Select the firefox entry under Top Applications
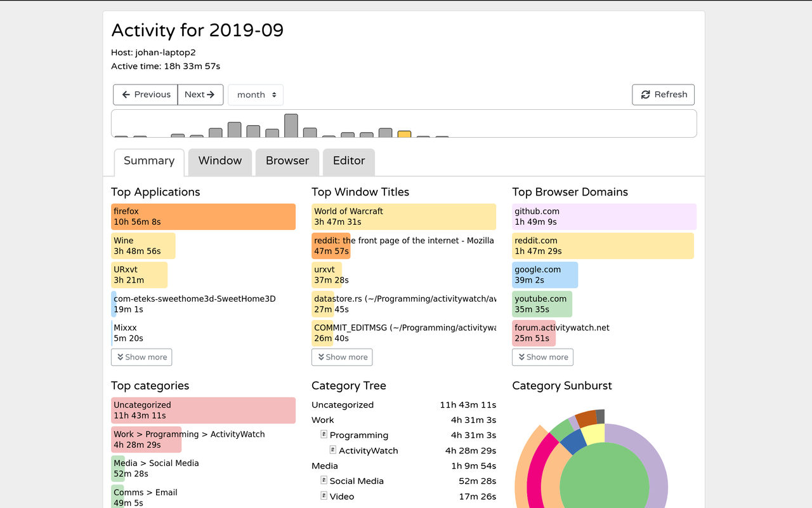Image resolution: width=812 pixels, height=508 pixels. [203, 216]
